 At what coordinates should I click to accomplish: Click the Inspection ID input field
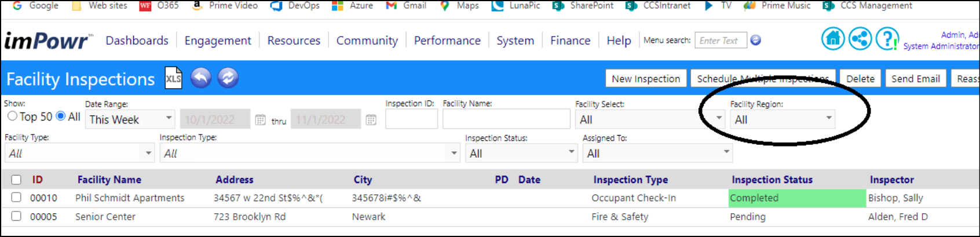pyautogui.click(x=411, y=119)
